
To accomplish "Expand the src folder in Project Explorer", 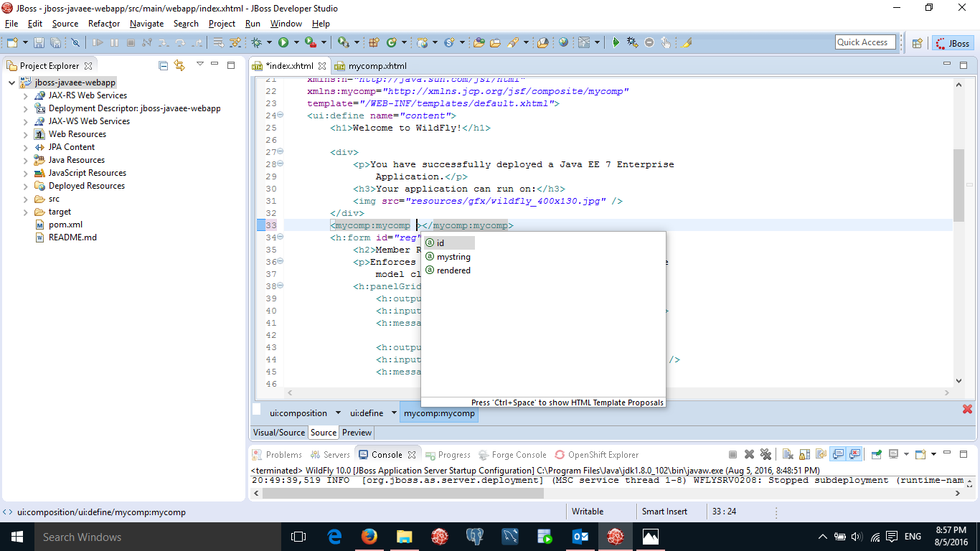I will 26,199.
